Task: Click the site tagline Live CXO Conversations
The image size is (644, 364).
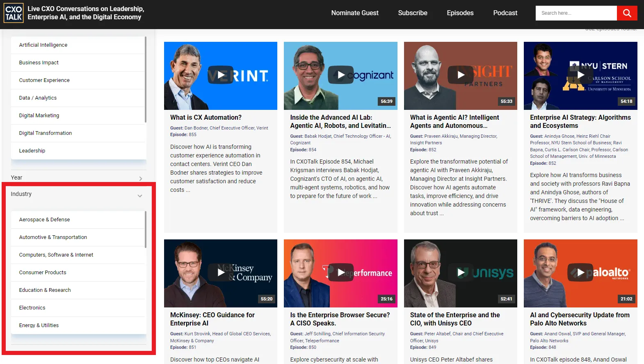Action: point(86,13)
